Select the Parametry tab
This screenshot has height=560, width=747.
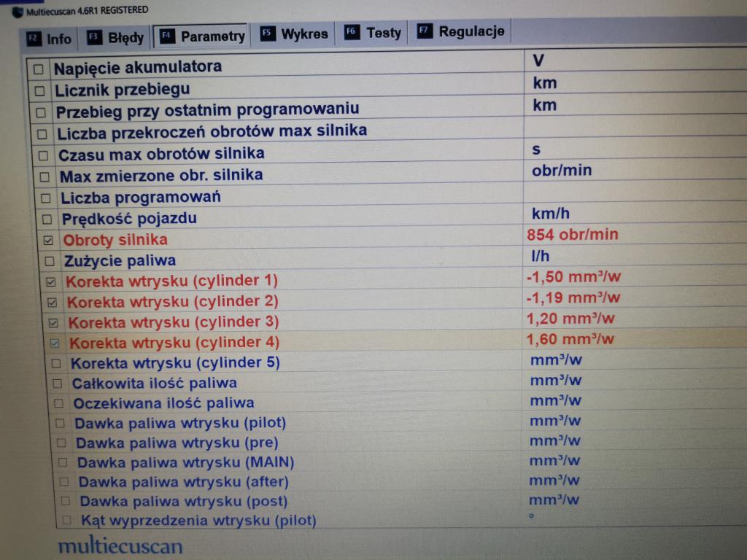coord(201,36)
